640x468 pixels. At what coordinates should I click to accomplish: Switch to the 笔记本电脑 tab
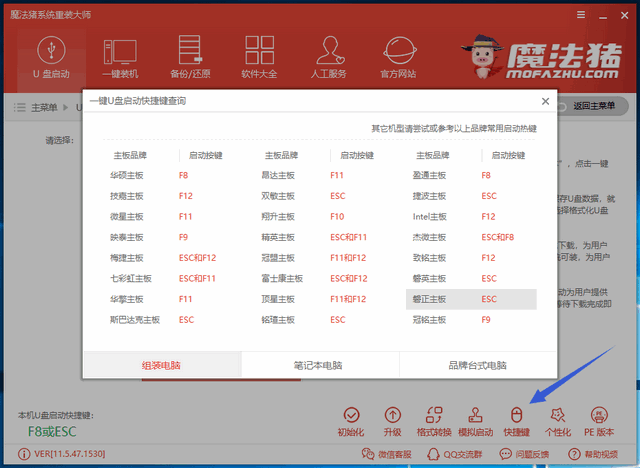tap(320, 365)
